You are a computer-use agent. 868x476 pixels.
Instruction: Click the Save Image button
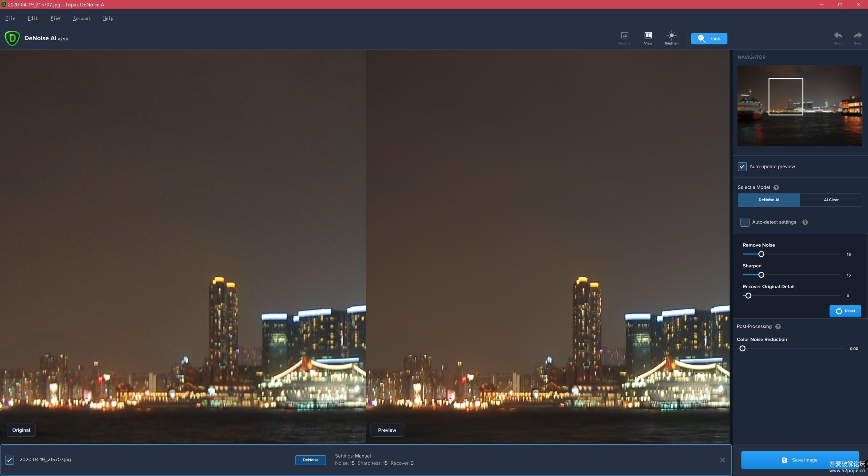[x=800, y=460]
